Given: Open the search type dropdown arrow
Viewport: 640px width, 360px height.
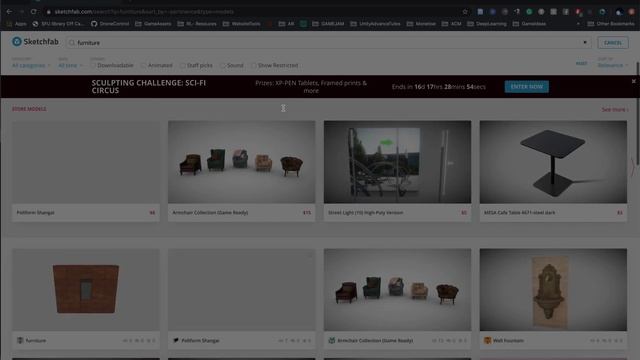Looking at the screenshot, I should (x=585, y=42).
